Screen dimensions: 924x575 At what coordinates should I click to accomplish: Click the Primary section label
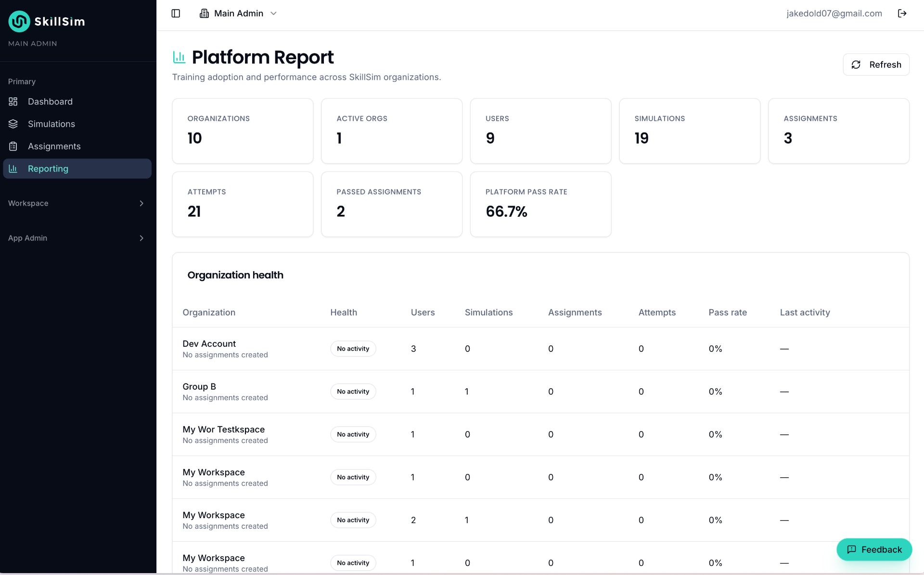point(22,81)
